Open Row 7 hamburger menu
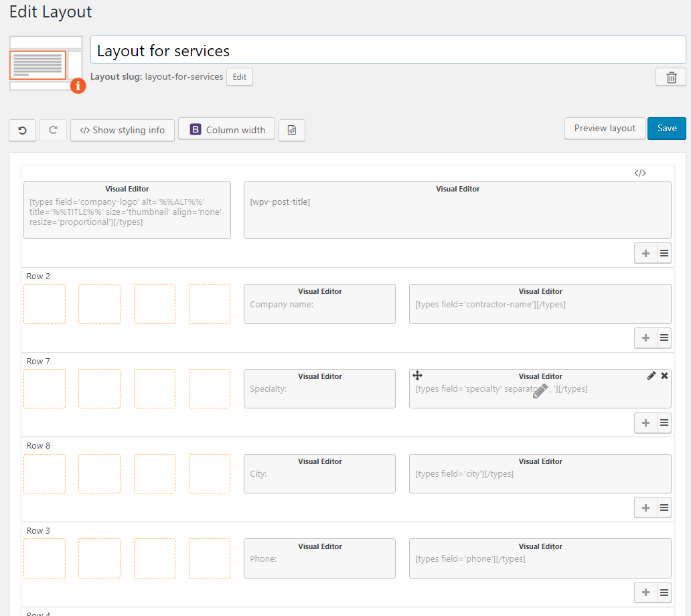This screenshot has height=616, width=691. tap(664, 423)
